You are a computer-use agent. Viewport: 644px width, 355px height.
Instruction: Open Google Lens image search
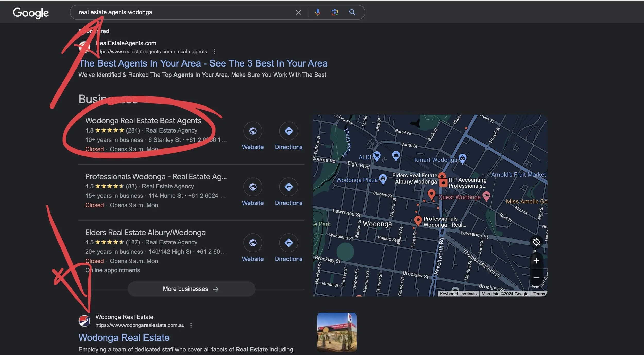pos(334,12)
